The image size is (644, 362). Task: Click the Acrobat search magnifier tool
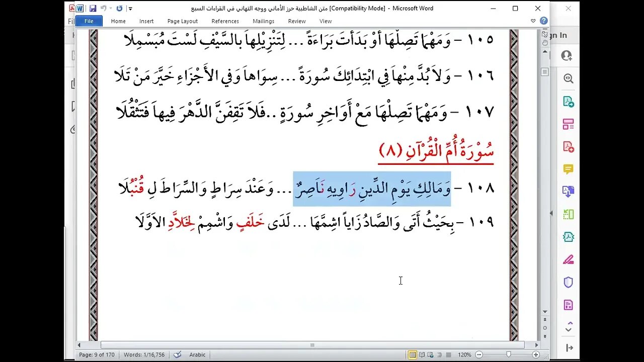pos(569,78)
